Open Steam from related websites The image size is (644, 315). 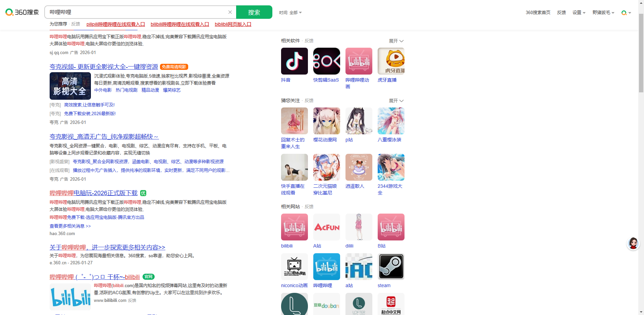point(391,266)
